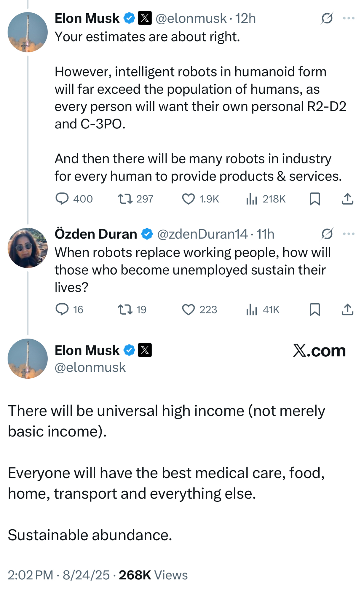This screenshot has height=593, width=364.
Task: Bookmark Elon Musk's humanoid robots post
Action: (315, 199)
